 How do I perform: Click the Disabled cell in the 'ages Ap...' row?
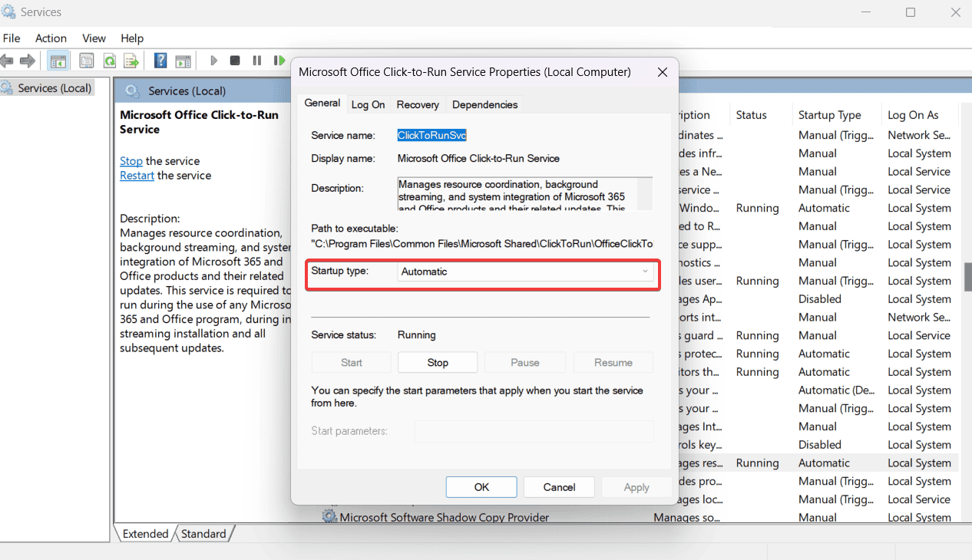819,299
